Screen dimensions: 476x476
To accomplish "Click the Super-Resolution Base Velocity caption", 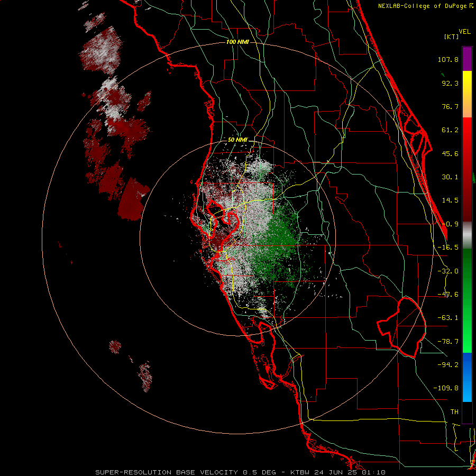I will [x=241, y=472].
